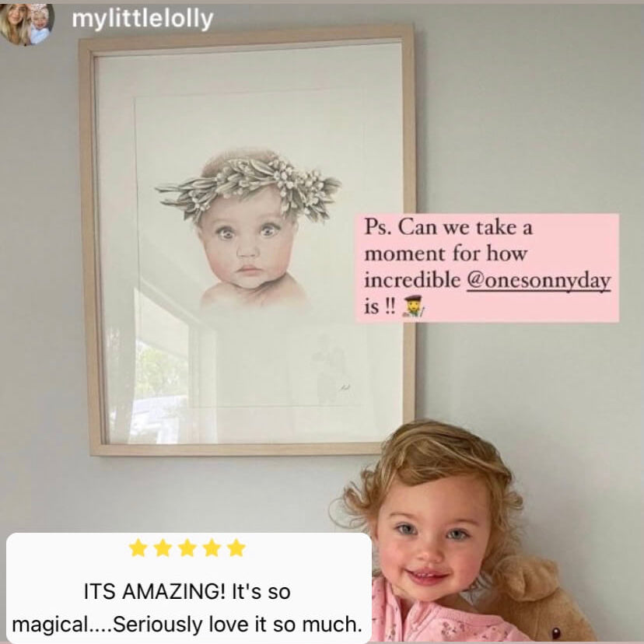Tap the mylittlelolly username
The width and height of the screenshot is (644, 644).
pyautogui.click(x=142, y=19)
